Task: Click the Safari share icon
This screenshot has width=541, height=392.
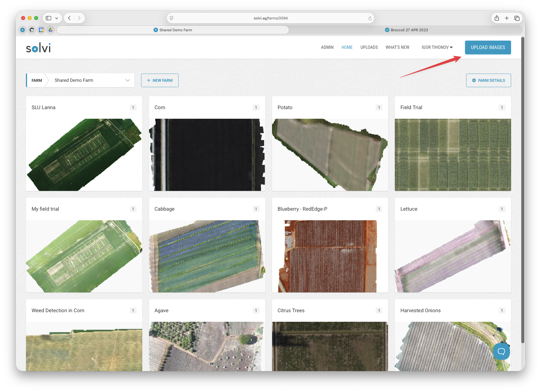Action: point(497,18)
